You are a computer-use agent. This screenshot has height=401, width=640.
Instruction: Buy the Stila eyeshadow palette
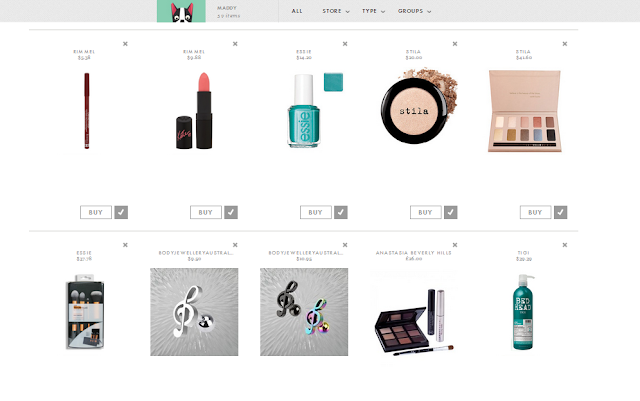pyautogui.click(x=535, y=212)
